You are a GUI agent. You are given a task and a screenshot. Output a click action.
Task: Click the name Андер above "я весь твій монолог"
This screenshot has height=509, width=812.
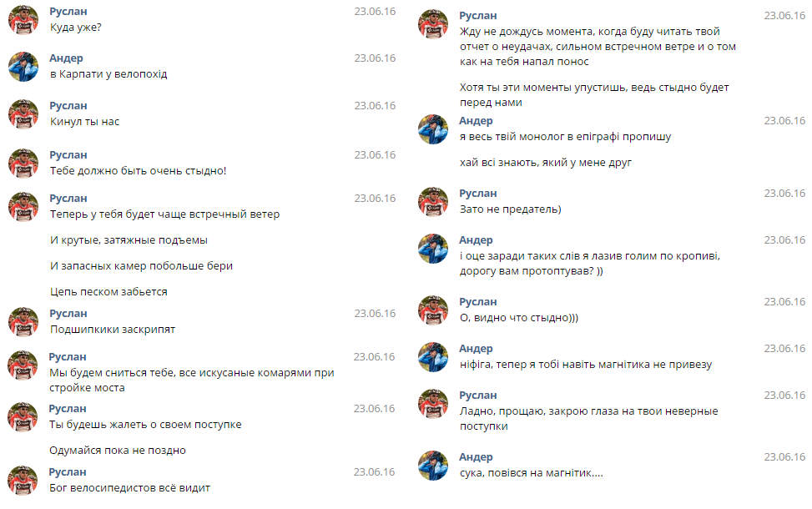click(x=477, y=121)
